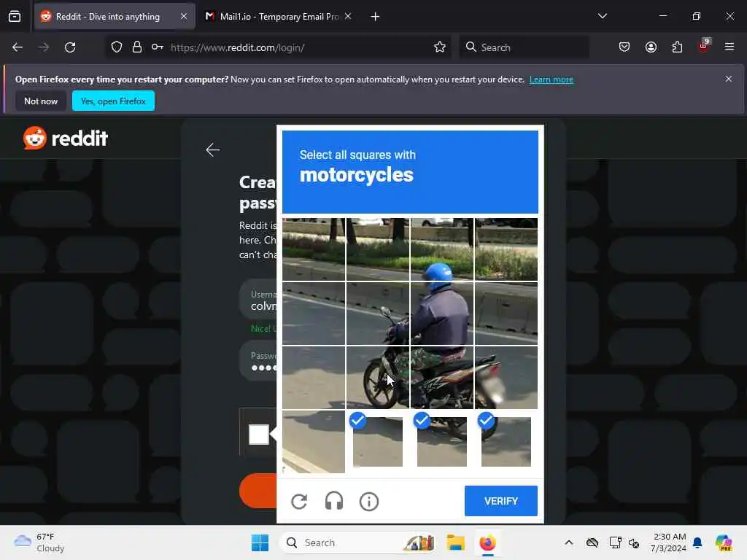The height and width of the screenshot is (560, 747).
Task: Open tracking protection shield icon
Action: click(x=117, y=47)
